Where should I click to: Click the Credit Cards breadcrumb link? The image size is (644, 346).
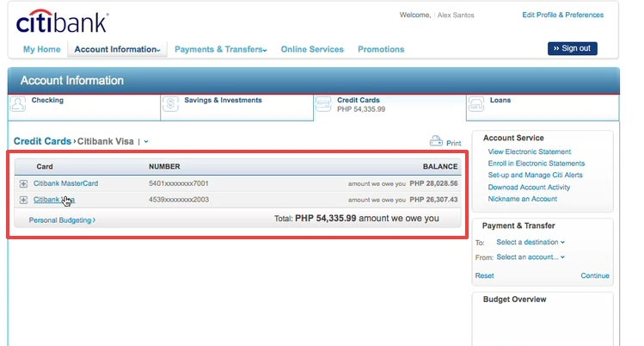42,141
